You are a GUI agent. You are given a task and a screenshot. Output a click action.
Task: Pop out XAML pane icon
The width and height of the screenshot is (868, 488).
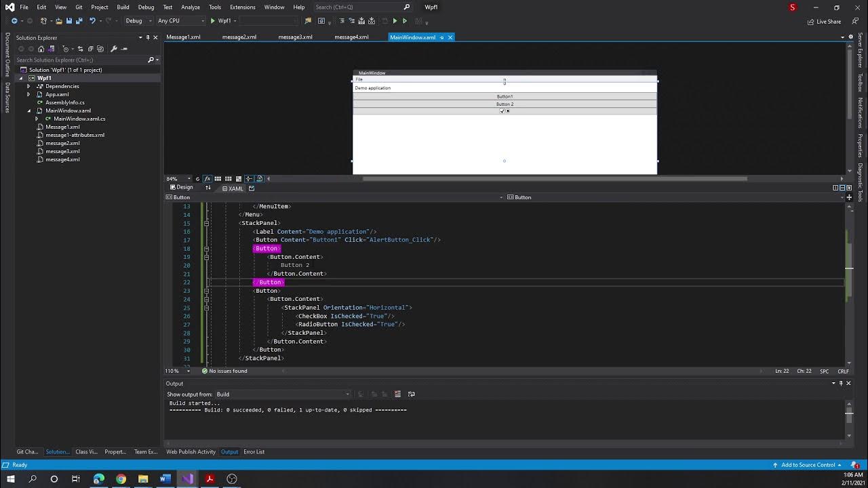point(252,188)
